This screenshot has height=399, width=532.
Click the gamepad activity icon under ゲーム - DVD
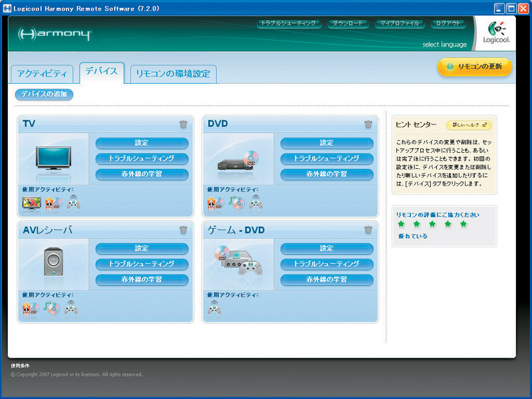(215, 308)
